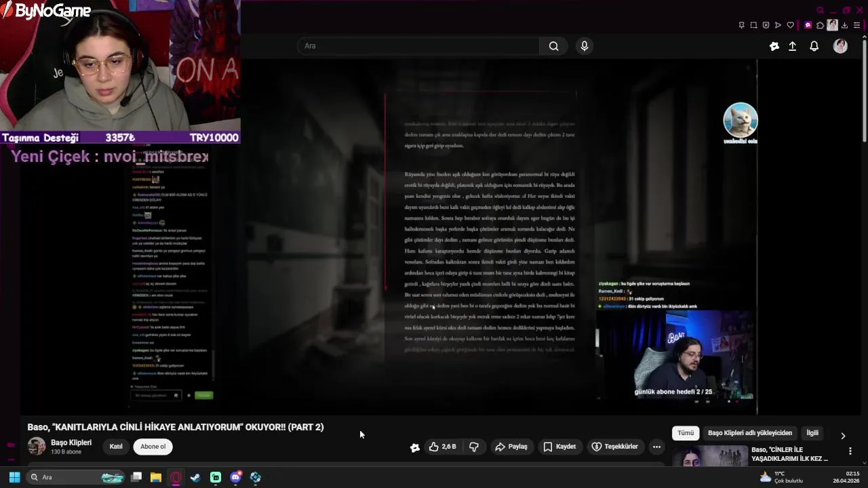Open the options menu of recommended video

[x=850, y=451]
